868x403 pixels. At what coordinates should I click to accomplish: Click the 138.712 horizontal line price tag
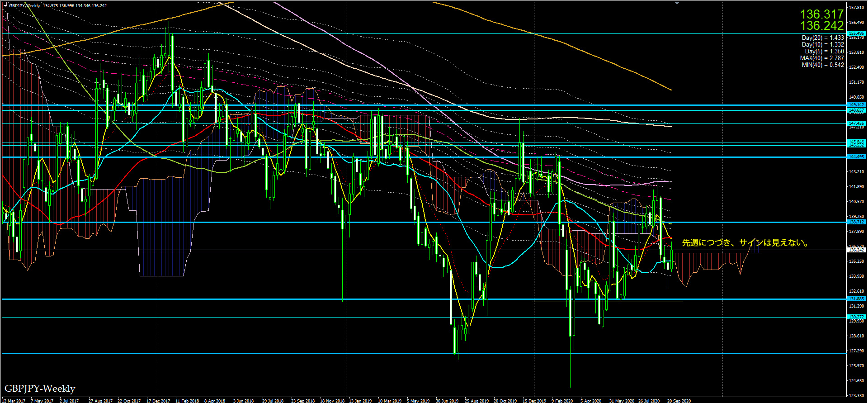pyautogui.click(x=857, y=222)
